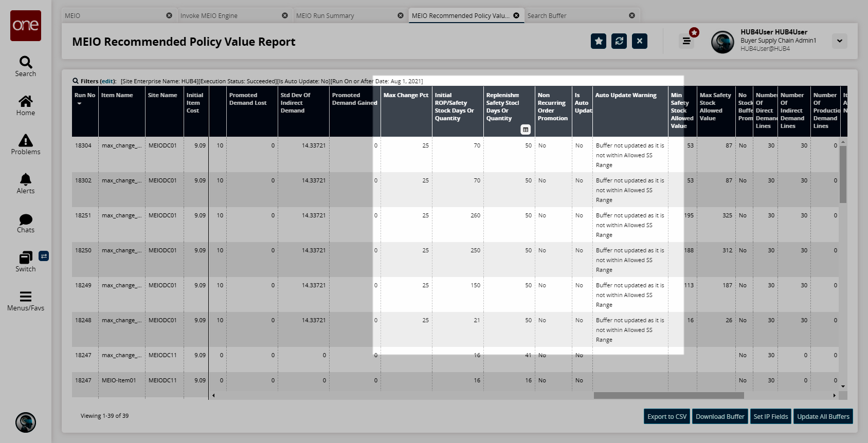The width and height of the screenshot is (868, 443).
Task: Open Alerts bell icon
Action: tap(26, 179)
